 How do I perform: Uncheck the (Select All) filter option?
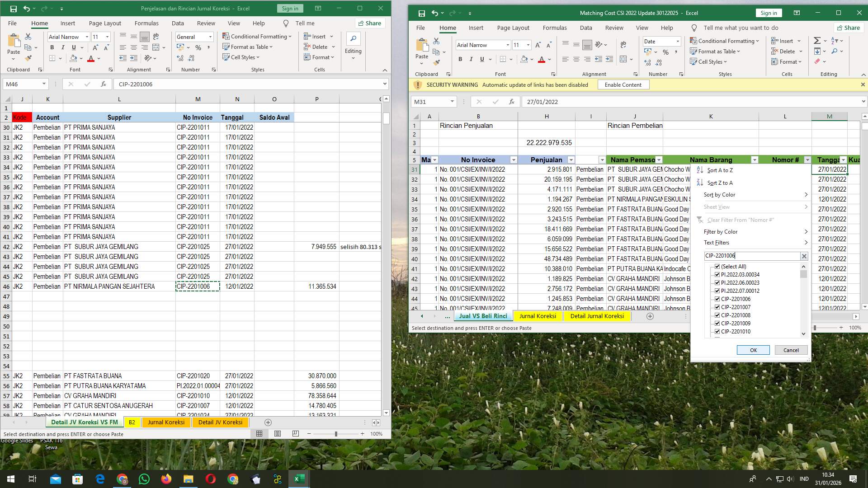(718, 266)
